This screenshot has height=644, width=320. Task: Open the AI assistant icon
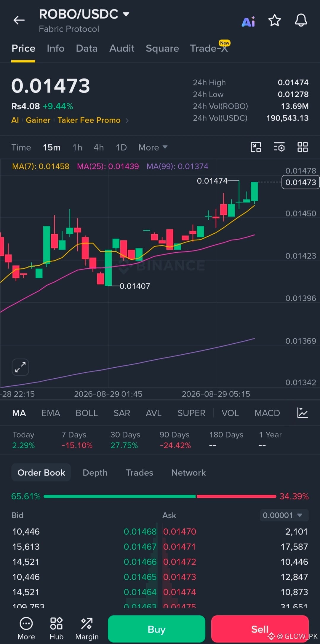(248, 21)
